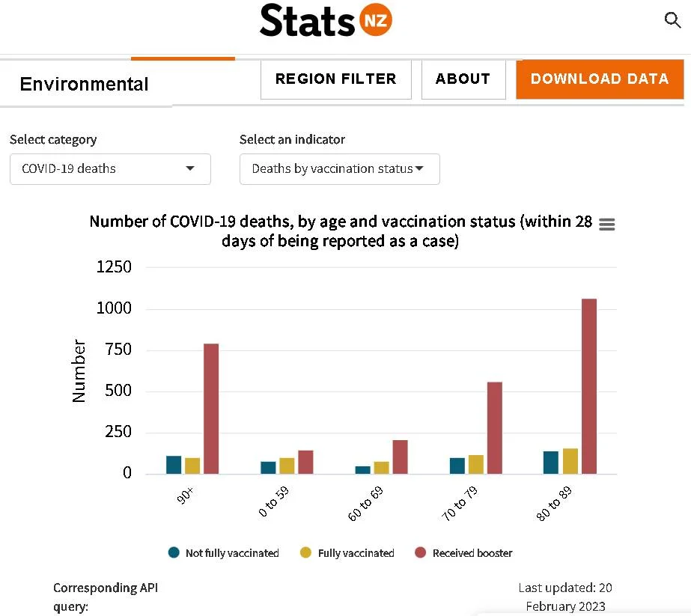Toggle Received booster legend series
691x616 pixels.
463,552
